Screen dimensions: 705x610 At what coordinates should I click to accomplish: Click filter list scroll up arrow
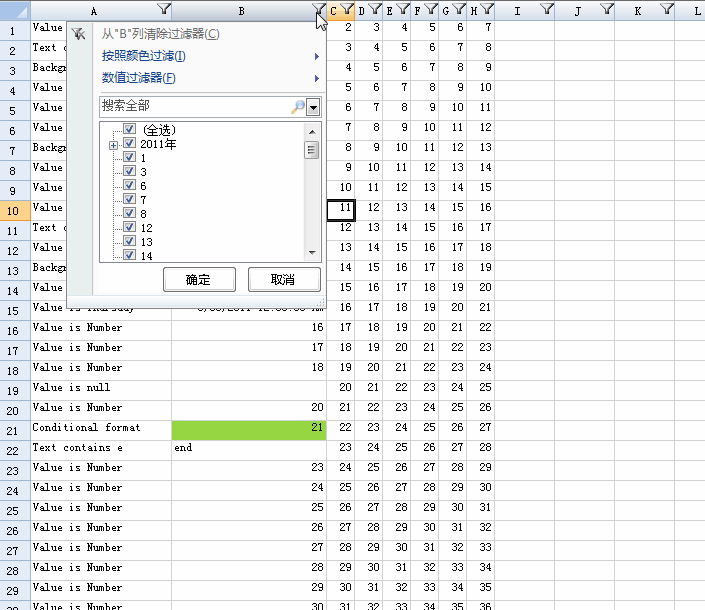coord(312,132)
